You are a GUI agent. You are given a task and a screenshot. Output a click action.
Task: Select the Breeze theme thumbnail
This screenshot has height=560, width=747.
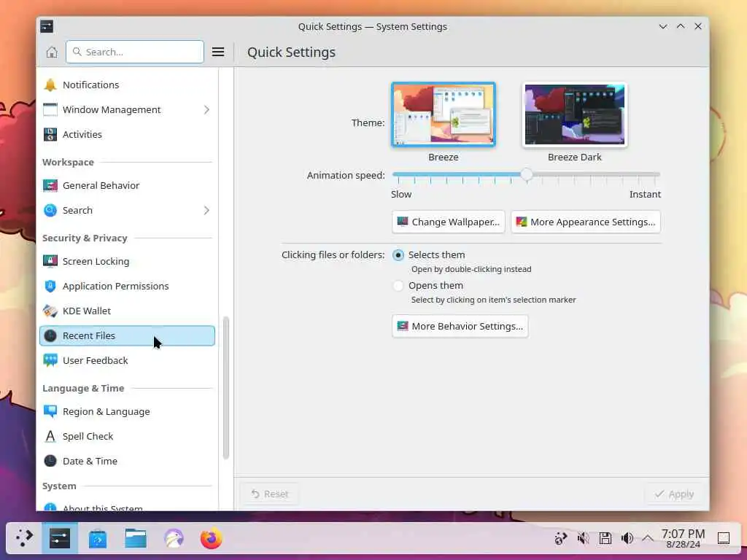(x=443, y=114)
